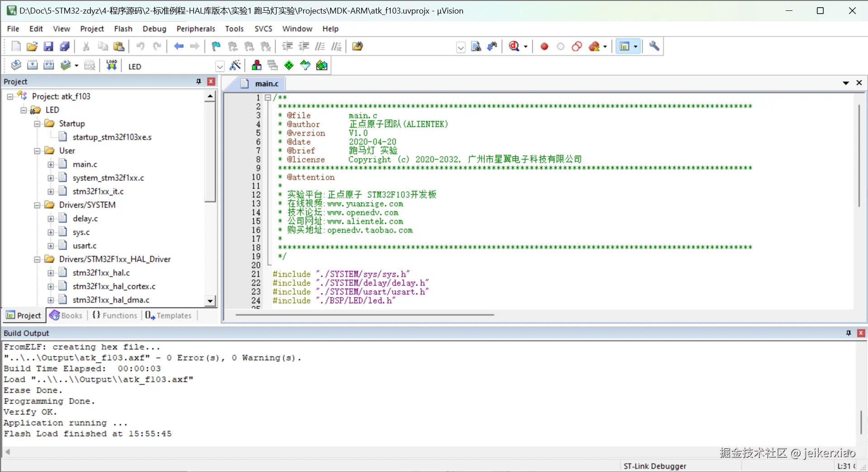868x472 pixels.
Task: Click the Find icon beside the search box
Action: tap(476, 47)
